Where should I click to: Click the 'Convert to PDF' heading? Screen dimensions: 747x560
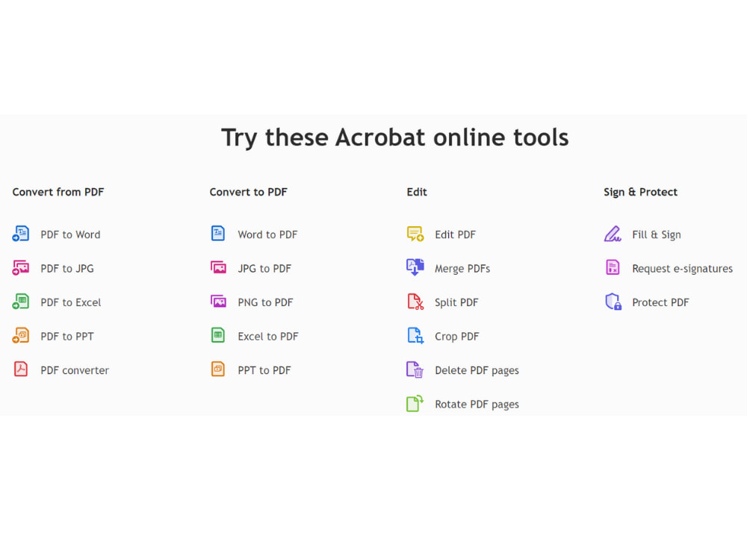(x=248, y=192)
